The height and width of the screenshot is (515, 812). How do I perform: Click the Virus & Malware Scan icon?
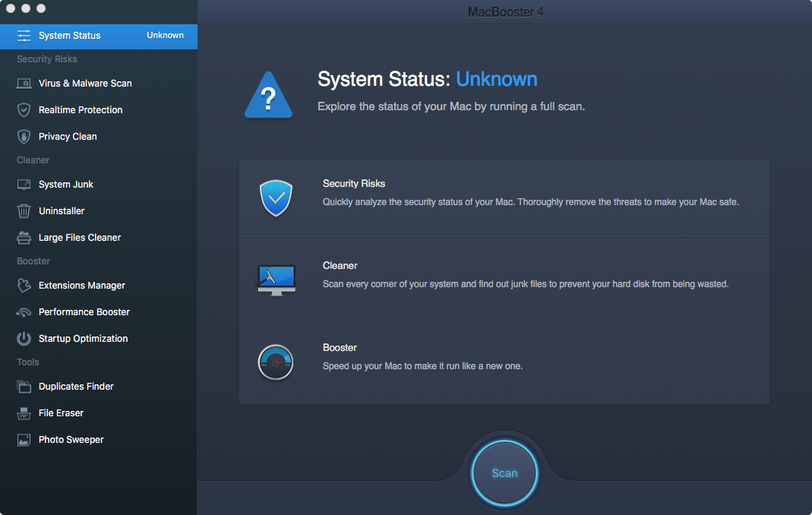point(24,84)
